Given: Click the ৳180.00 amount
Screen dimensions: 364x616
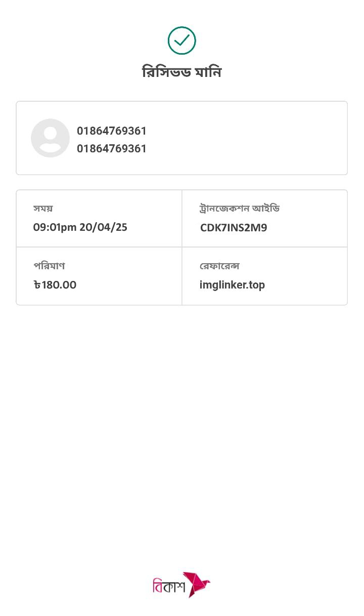Looking at the screenshot, I should click(55, 285).
